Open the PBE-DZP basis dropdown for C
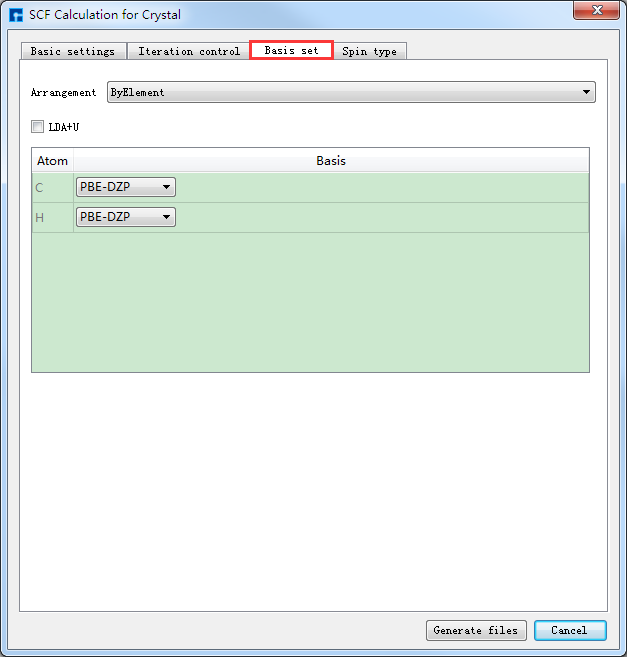 click(x=126, y=187)
